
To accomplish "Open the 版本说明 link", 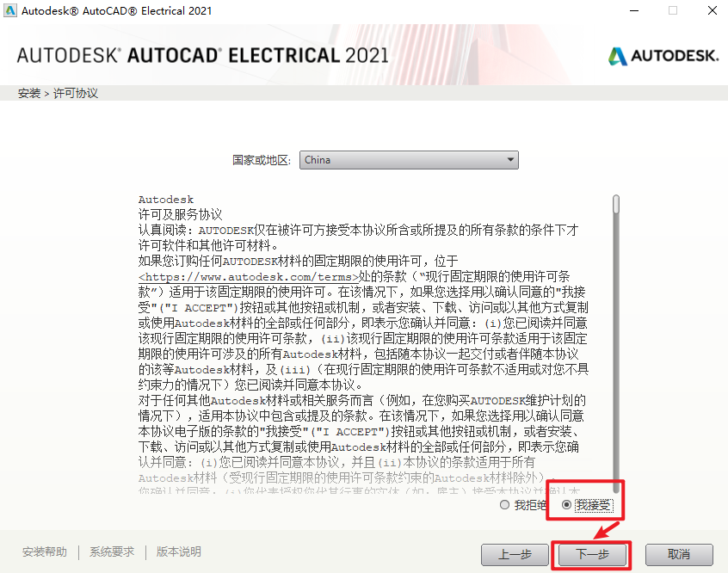I will click(x=179, y=551).
